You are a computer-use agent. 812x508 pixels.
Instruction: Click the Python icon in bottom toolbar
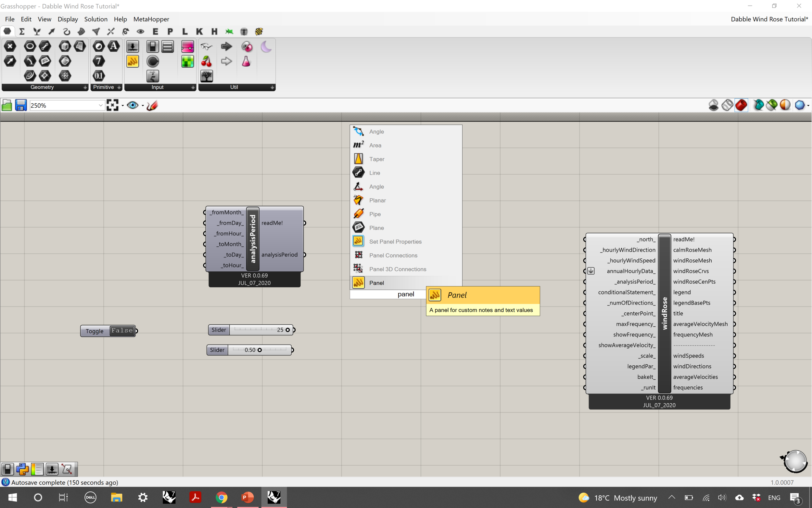(22, 469)
